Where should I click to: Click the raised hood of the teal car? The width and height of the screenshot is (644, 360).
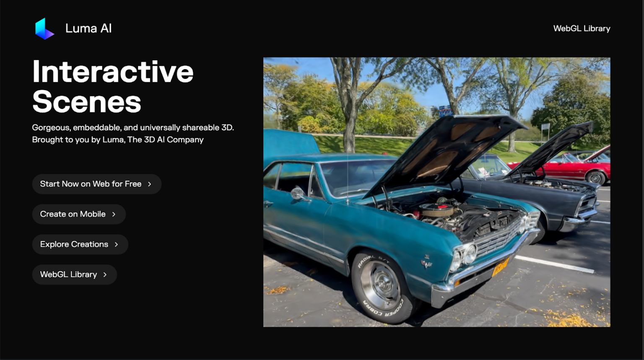click(444, 153)
